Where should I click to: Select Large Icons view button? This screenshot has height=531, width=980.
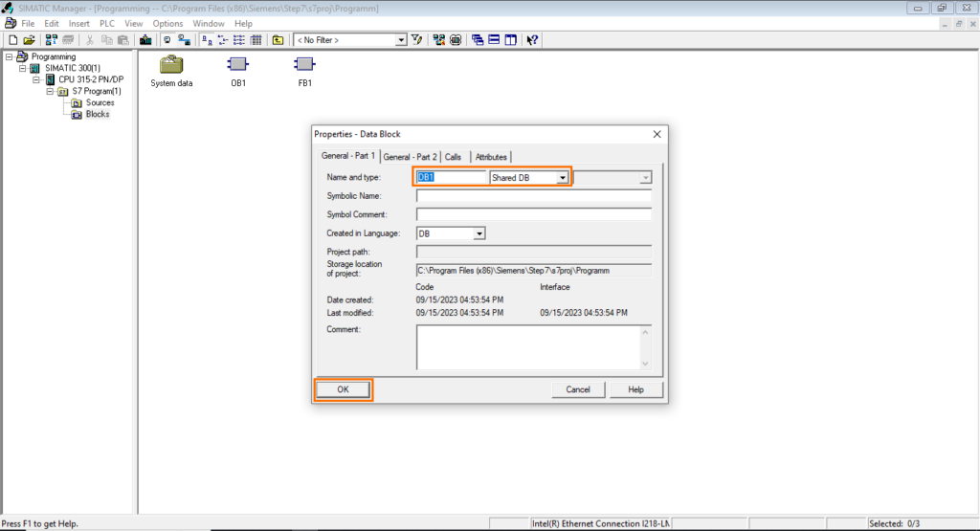[207, 40]
